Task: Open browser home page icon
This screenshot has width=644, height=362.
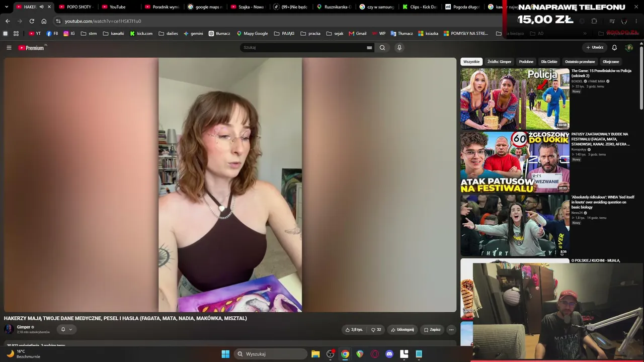Action: pyautogui.click(x=44, y=21)
